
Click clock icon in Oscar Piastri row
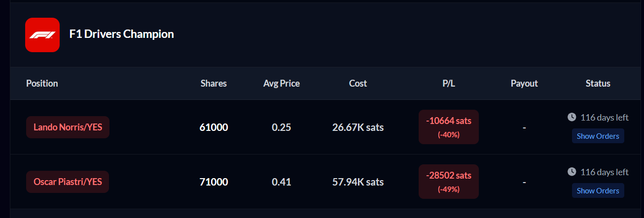(572, 172)
